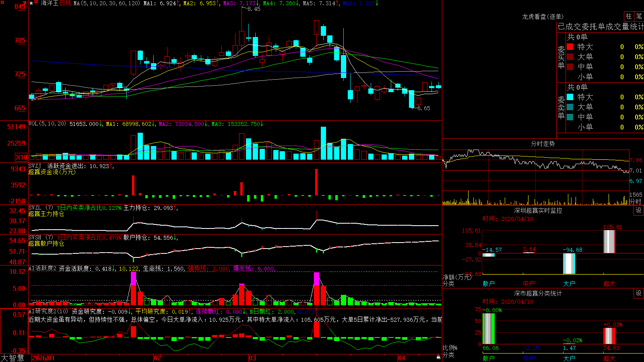Click the 已成交委托单成交量统计 header
Screen dimensions: 644x362
pos(601,27)
